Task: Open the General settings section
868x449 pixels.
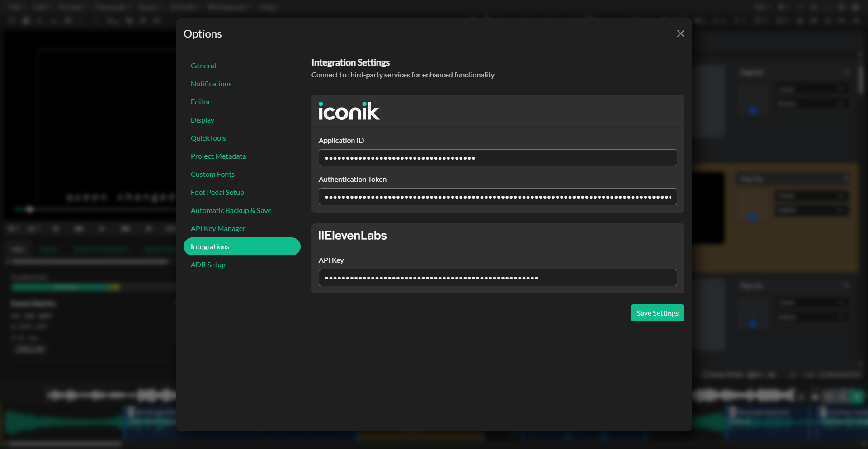Action: click(x=203, y=66)
